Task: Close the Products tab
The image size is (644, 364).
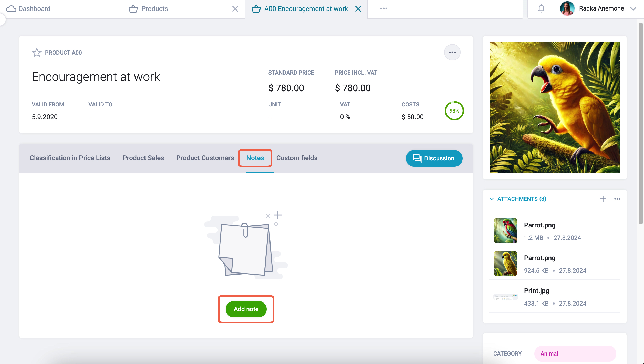Action: [235, 9]
